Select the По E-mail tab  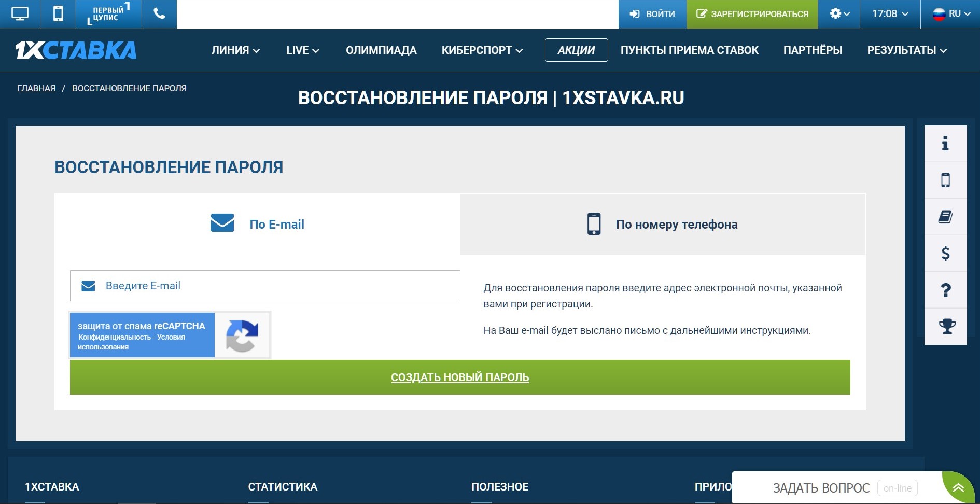tap(257, 224)
